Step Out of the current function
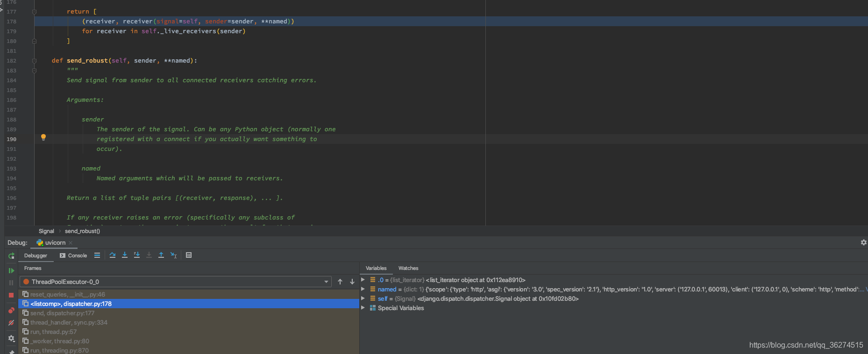This screenshot has width=868, height=354. 161,255
